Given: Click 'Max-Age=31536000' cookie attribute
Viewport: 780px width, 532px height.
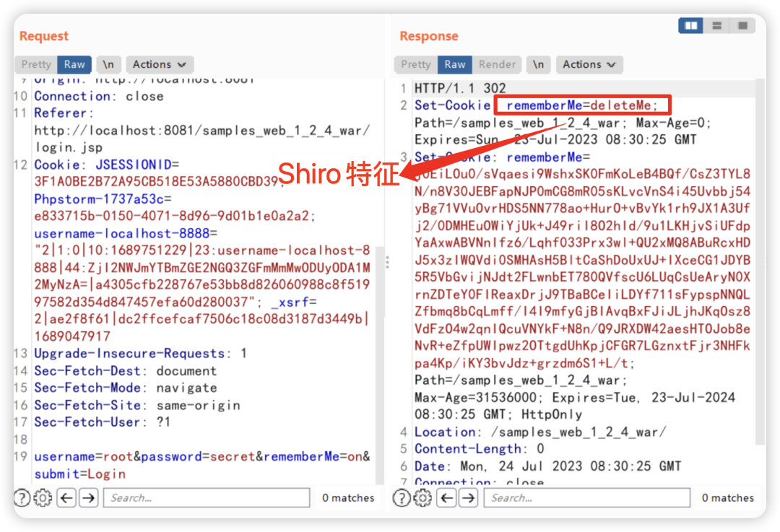Looking at the screenshot, I should pyautogui.click(x=475, y=398).
